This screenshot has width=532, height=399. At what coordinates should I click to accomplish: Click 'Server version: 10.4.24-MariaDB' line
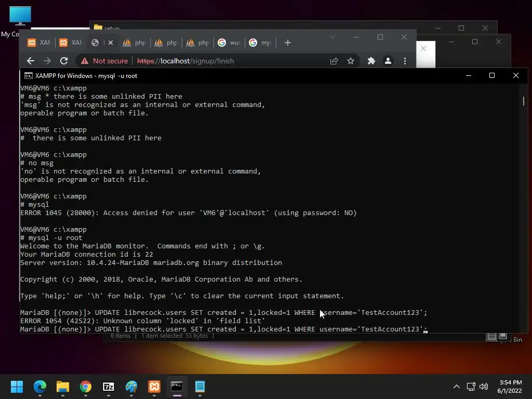tap(151, 262)
